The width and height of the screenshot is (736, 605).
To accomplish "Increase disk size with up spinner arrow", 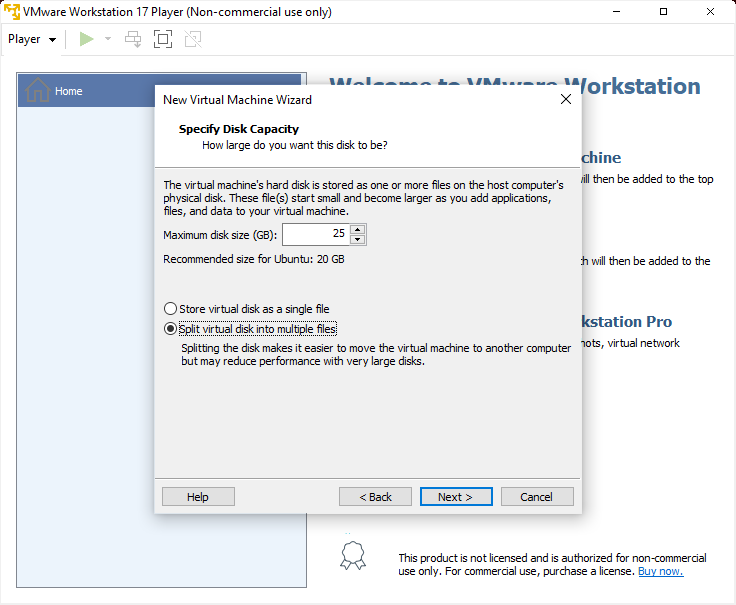I will tap(358, 229).
